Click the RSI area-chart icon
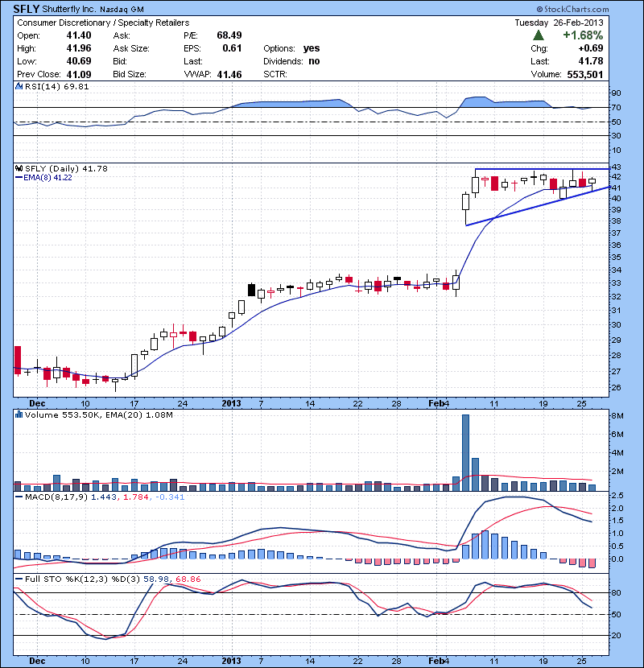644x668 pixels. pyautogui.click(x=19, y=86)
